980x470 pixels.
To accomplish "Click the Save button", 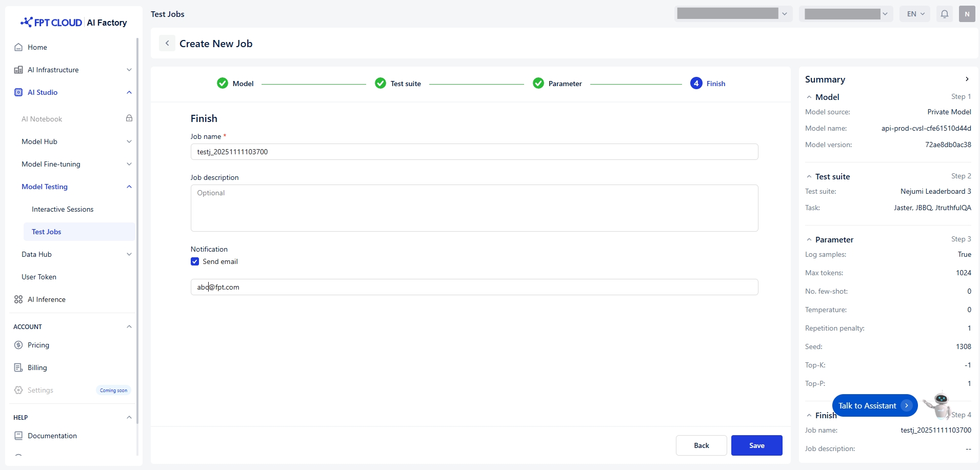I will (756, 445).
